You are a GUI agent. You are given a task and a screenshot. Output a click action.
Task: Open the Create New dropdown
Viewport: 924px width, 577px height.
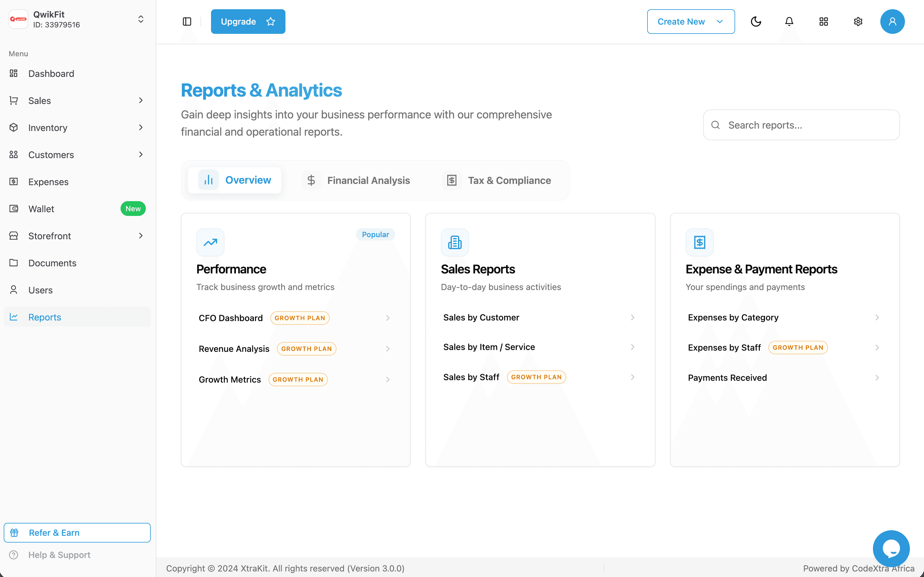pyautogui.click(x=691, y=21)
